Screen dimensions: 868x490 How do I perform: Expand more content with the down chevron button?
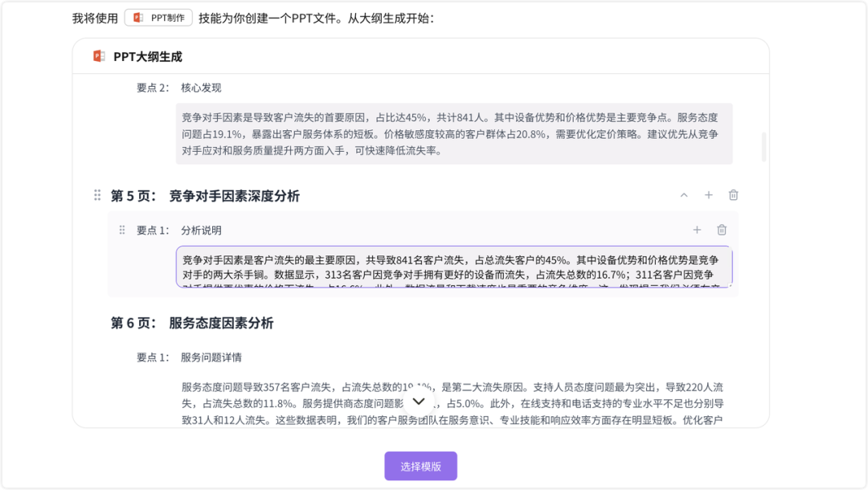[x=418, y=400]
